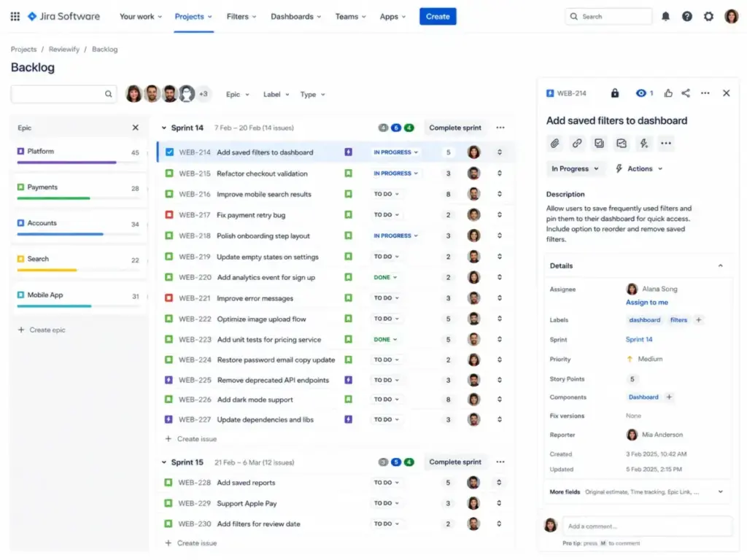The image size is (747, 560).
Task: Click the lightning automation icon in issue toolbar
Action: coord(643,144)
